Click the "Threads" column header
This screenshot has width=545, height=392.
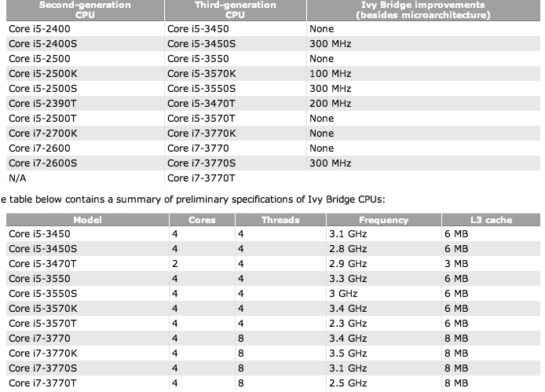[x=280, y=220]
